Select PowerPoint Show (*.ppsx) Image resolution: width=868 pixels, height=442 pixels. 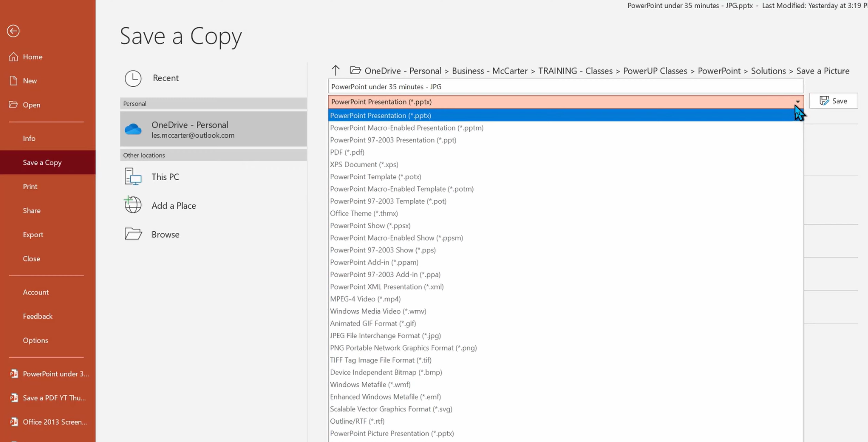coord(566,226)
